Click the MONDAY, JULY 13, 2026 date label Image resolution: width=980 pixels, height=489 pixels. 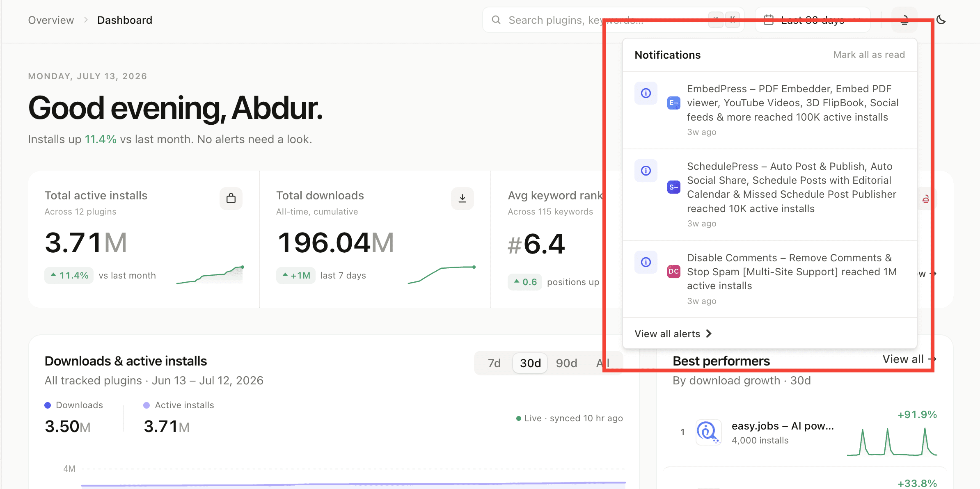[x=87, y=76]
